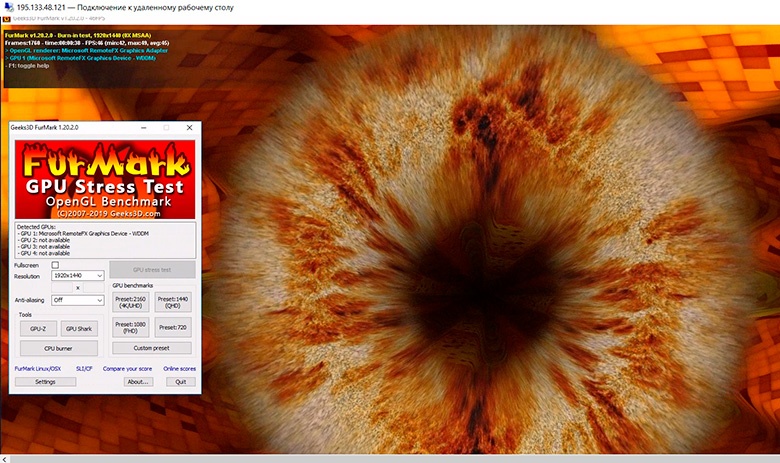This screenshot has height=463, width=780.
Task: Click the OpenGL renderer overlay line
Action: coord(87,50)
